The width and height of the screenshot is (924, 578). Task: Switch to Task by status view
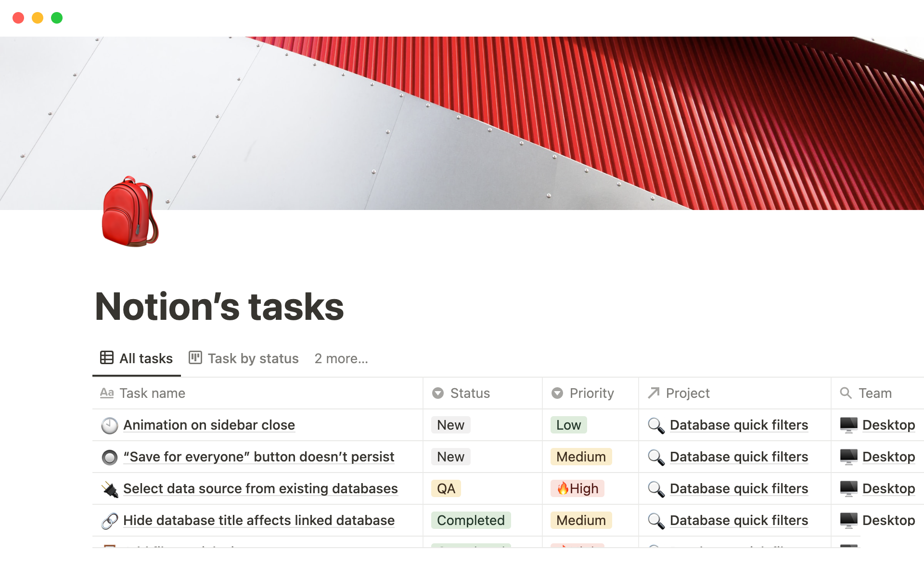click(x=244, y=358)
